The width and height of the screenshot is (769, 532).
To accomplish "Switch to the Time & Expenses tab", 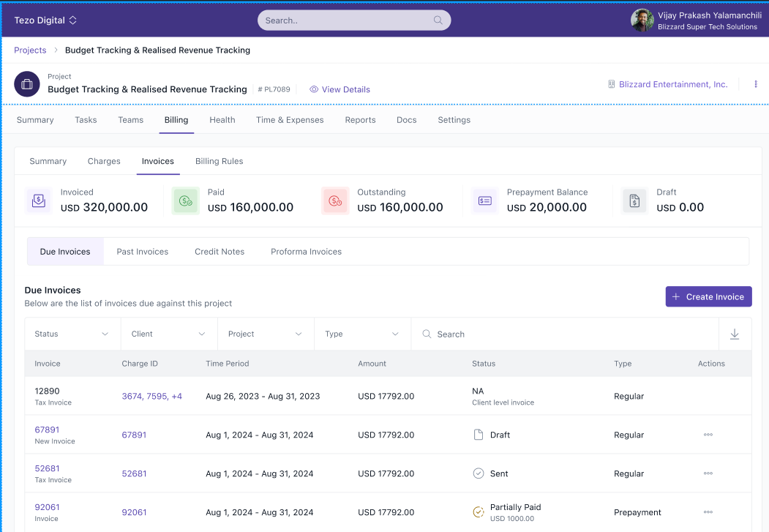I will coord(290,120).
